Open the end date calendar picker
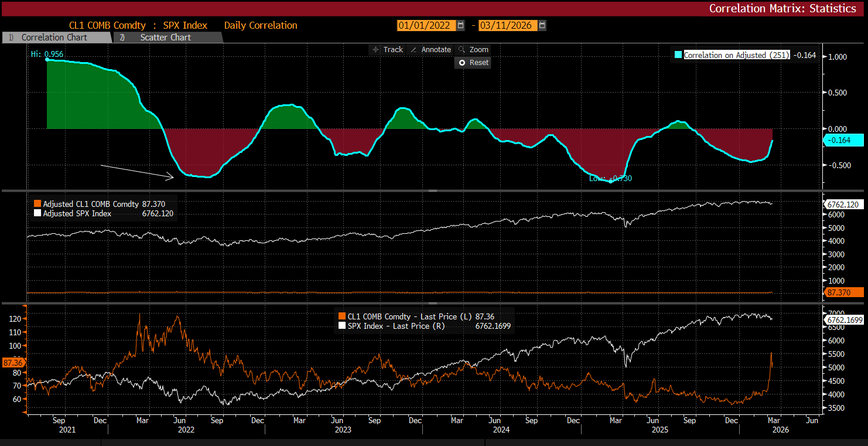 (542, 25)
